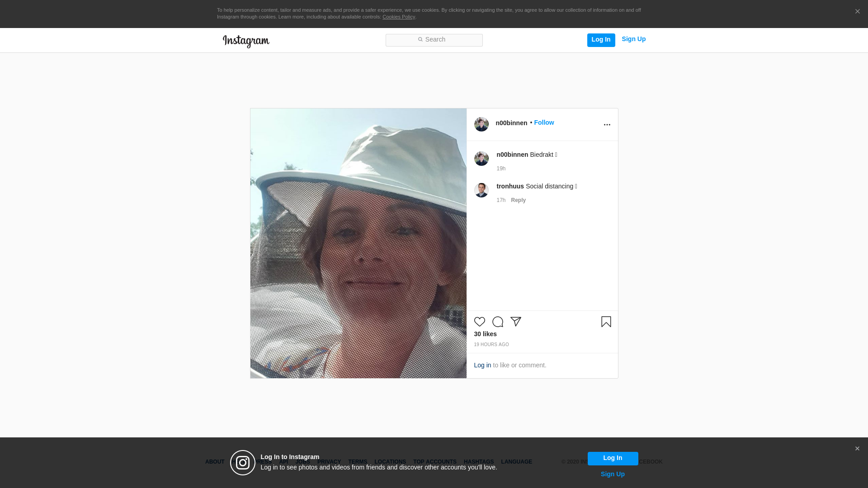Viewport: 868px width, 488px height.
Task: Click the 17h comment timestamp
Action: point(501,200)
